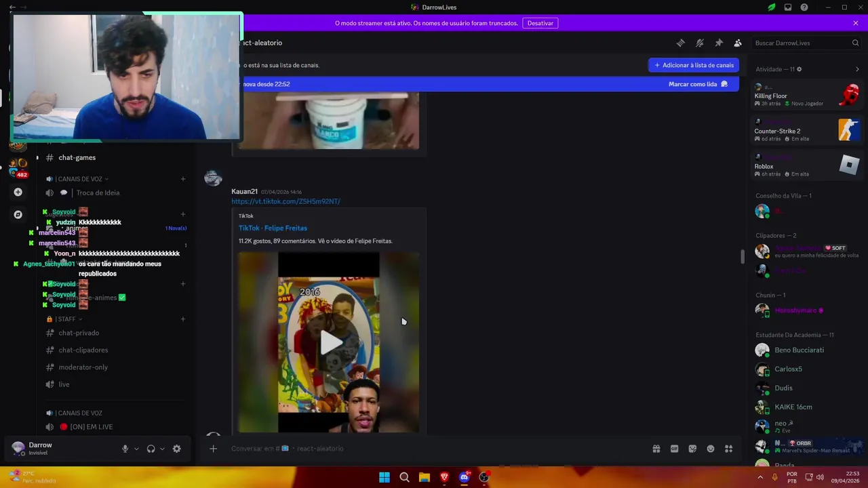Open the Windows Start button

pos(384,477)
